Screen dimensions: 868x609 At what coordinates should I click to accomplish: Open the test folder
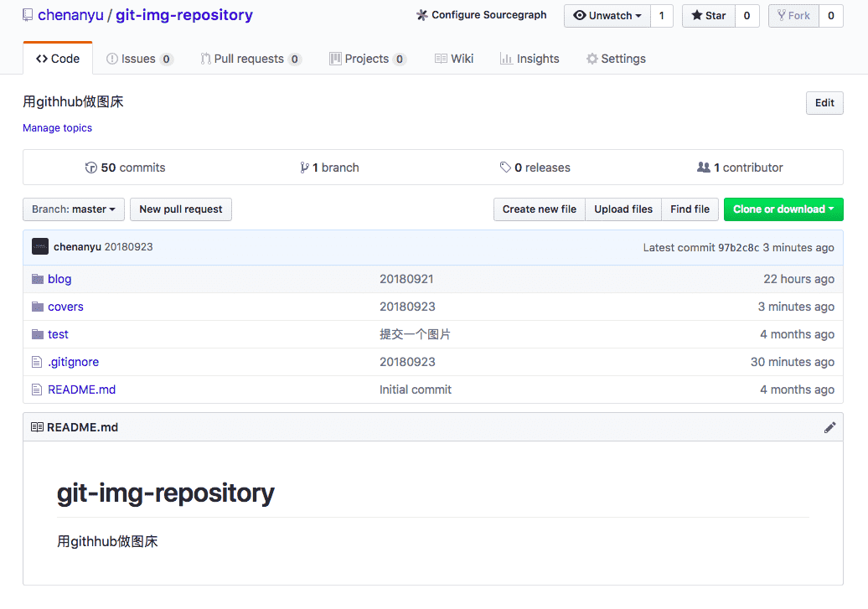coord(58,334)
